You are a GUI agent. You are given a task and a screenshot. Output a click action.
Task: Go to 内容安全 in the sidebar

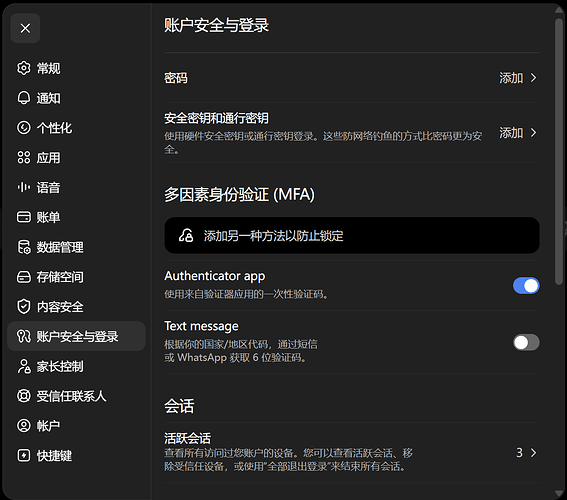click(76, 307)
